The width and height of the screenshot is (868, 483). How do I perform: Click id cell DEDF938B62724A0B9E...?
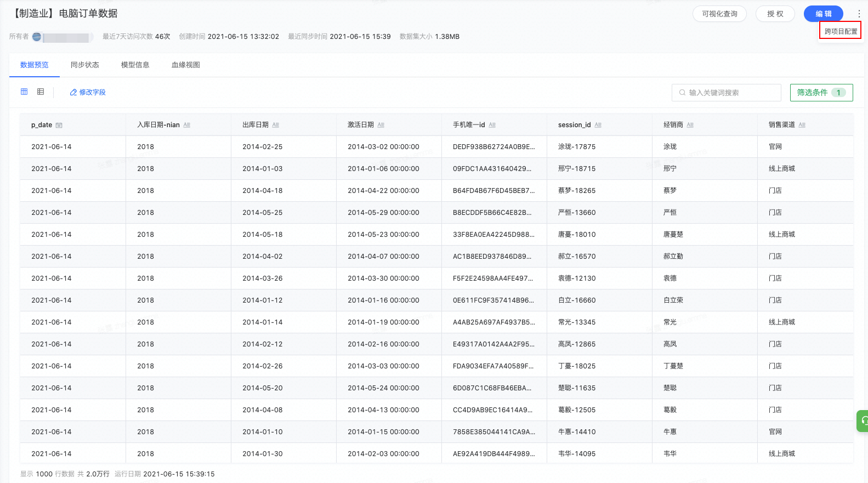click(493, 147)
